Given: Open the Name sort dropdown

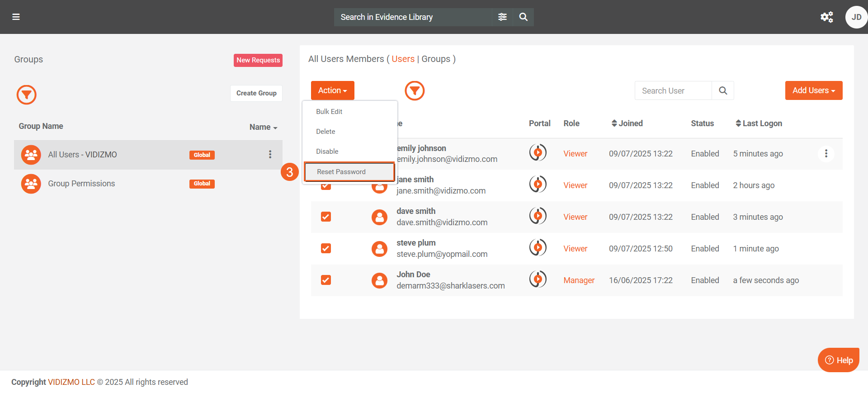Looking at the screenshot, I should (263, 127).
